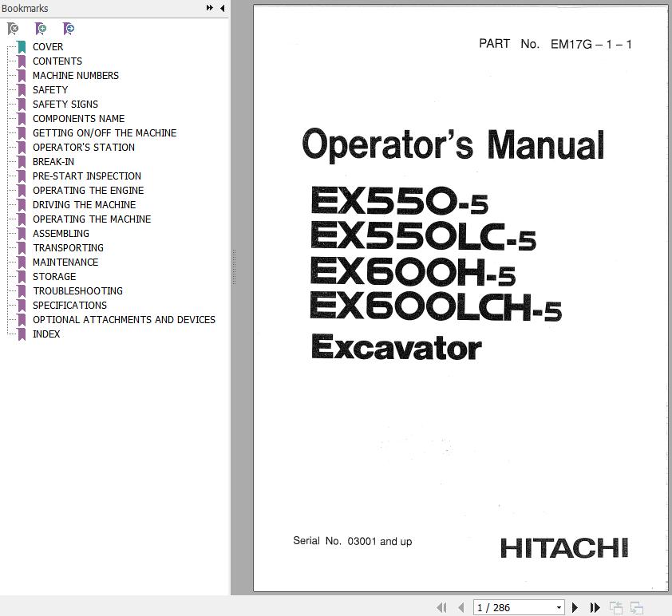Click purple bookmark icon beside CONTENTS
Screen dimensions: 672x616
22,61
